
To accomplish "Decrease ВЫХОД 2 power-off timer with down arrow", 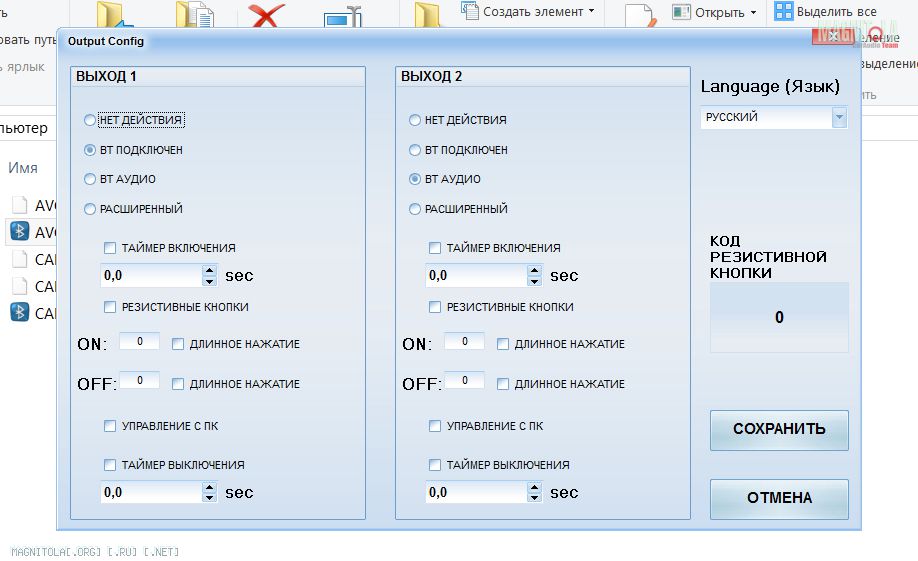I will coord(534,497).
